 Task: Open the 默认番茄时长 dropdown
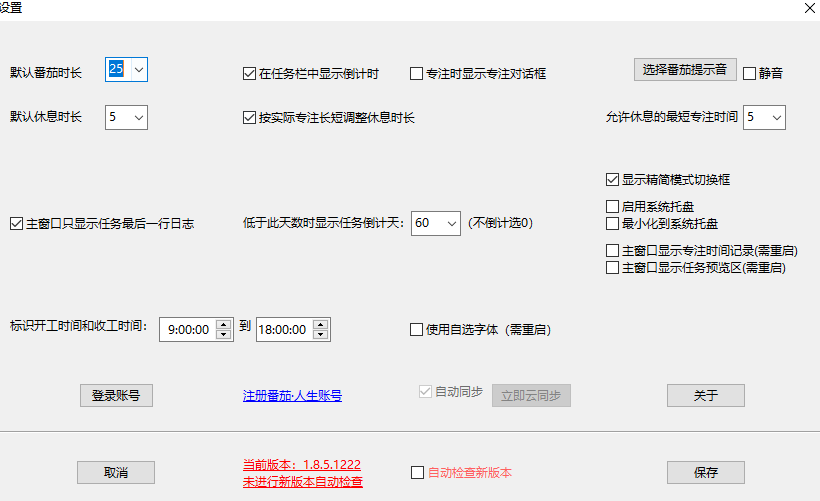pyautogui.click(x=139, y=70)
